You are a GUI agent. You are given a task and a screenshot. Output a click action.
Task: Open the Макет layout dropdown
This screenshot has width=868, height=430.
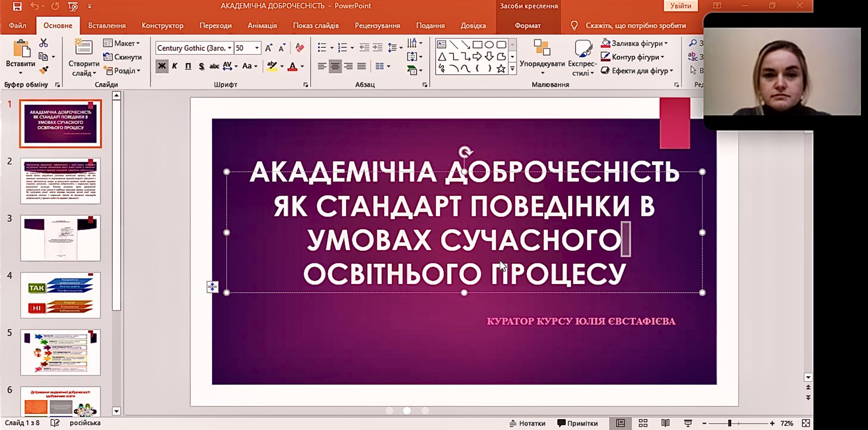pyautogui.click(x=122, y=43)
